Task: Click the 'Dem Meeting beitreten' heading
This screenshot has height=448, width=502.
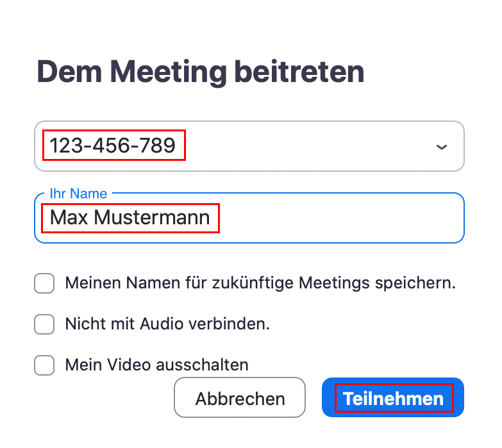Action: coord(201,71)
